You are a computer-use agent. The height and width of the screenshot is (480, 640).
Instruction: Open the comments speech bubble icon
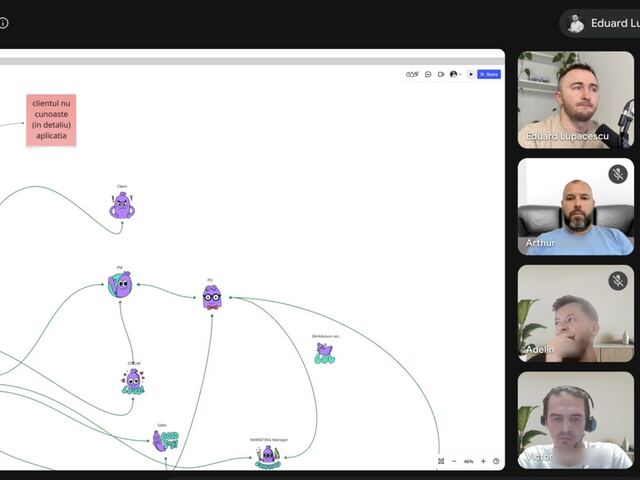pos(428,74)
